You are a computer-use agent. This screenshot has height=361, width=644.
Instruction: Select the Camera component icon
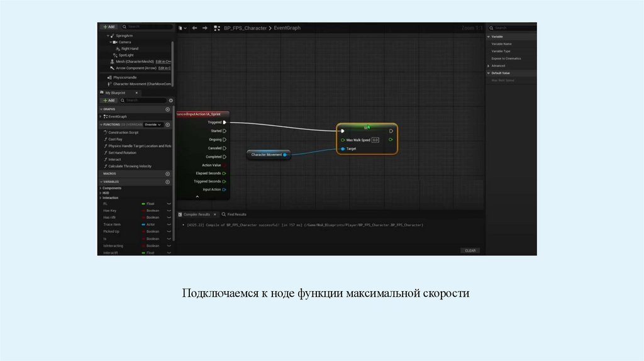click(x=115, y=42)
